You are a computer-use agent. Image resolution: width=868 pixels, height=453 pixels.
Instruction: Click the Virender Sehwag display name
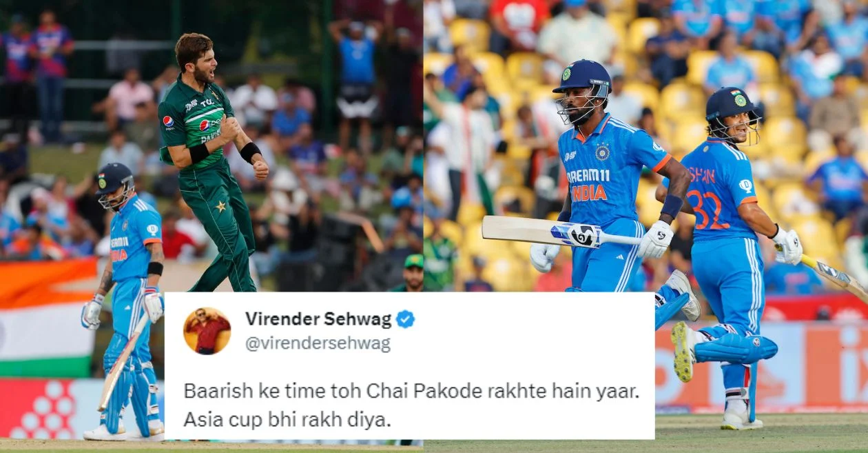pyautogui.click(x=318, y=319)
